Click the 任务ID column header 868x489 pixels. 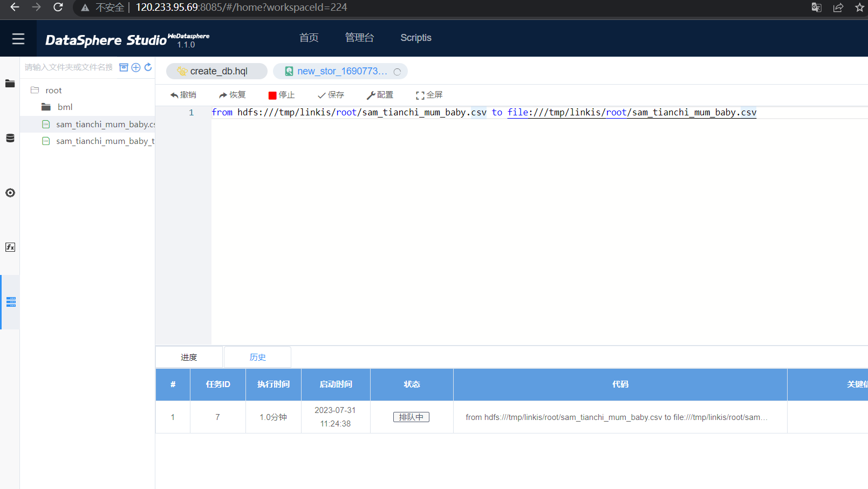218,384
